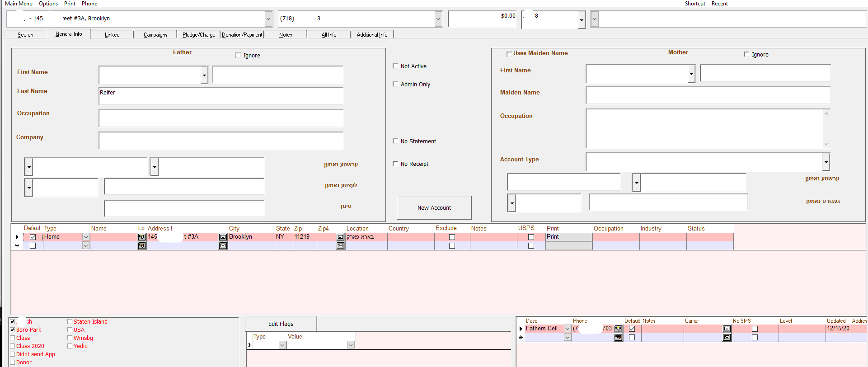Click lookup icon beside Address1 in Home row
This screenshot has height=367, width=868.
(x=142, y=237)
